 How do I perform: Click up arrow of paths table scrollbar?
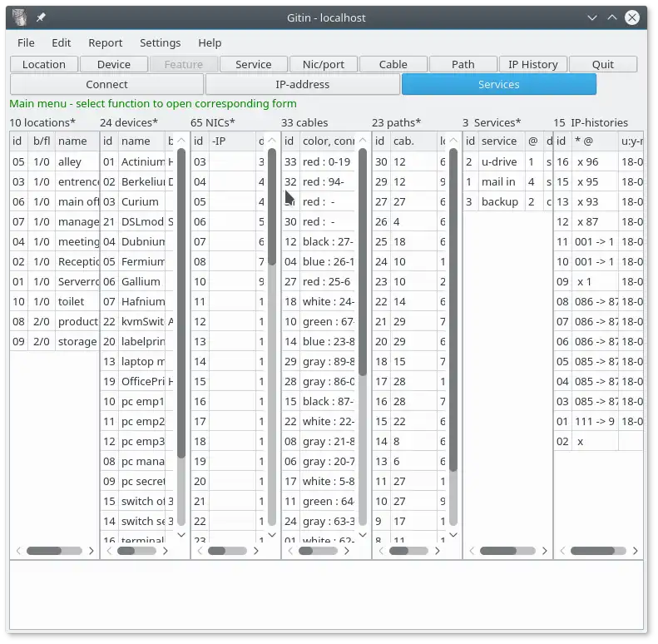click(x=453, y=141)
